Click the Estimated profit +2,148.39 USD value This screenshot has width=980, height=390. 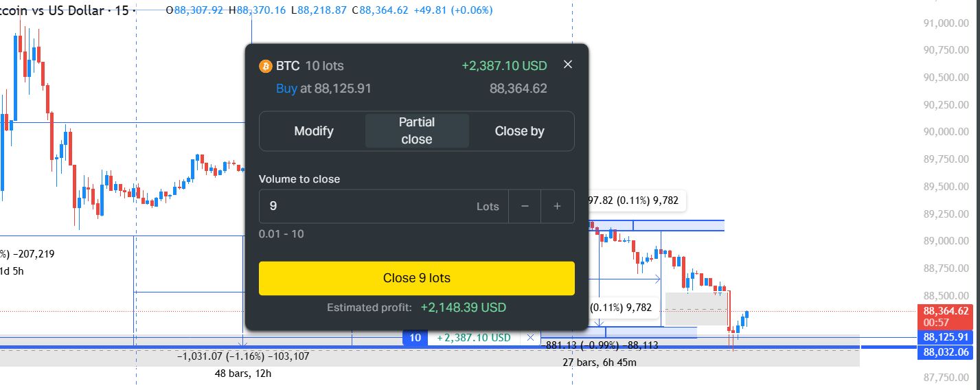(x=463, y=308)
